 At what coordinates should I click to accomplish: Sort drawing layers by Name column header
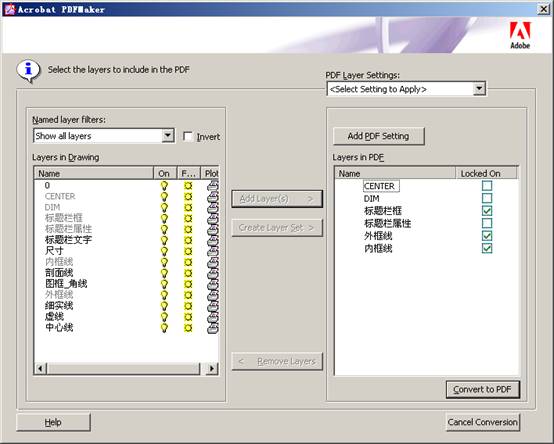pyautogui.click(x=94, y=173)
